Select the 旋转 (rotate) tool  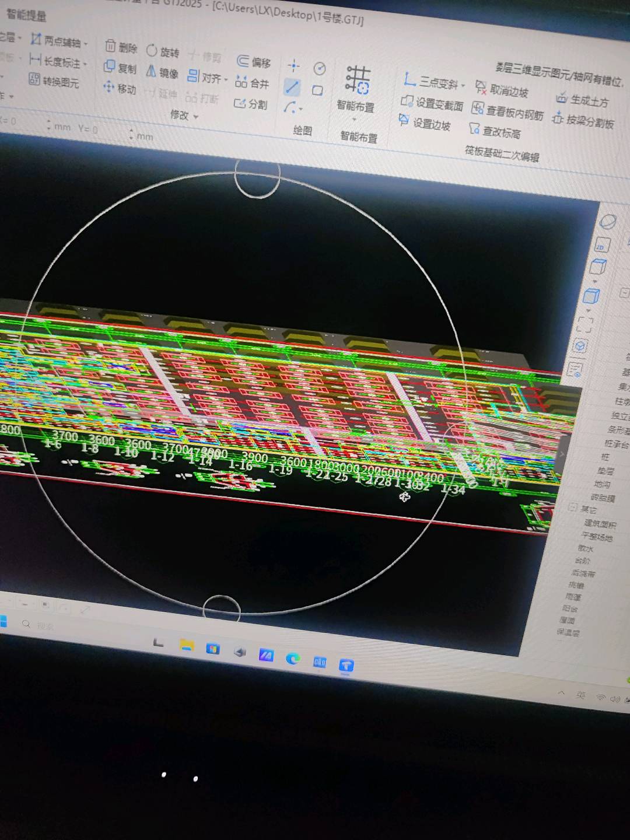(163, 52)
